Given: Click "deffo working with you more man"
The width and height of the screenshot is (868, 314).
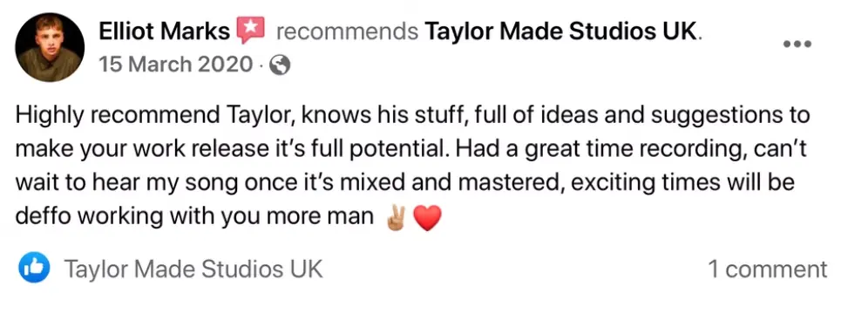Looking at the screenshot, I should (193, 217).
